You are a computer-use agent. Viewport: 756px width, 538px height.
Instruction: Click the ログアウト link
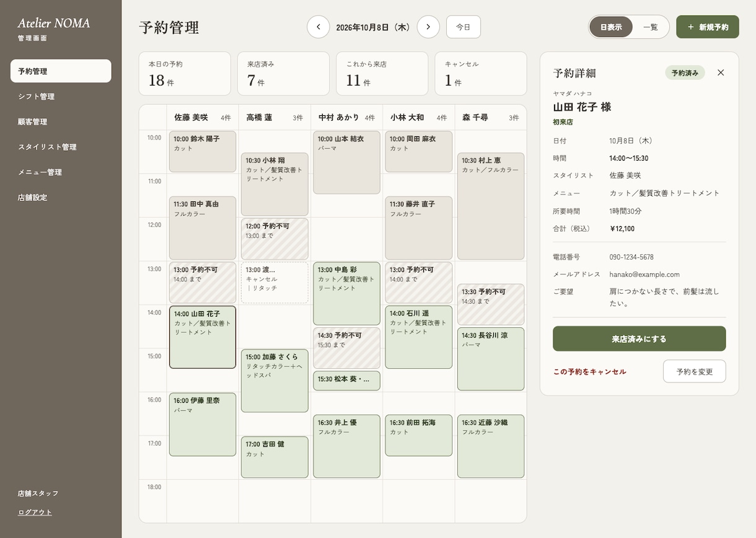click(35, 512)
